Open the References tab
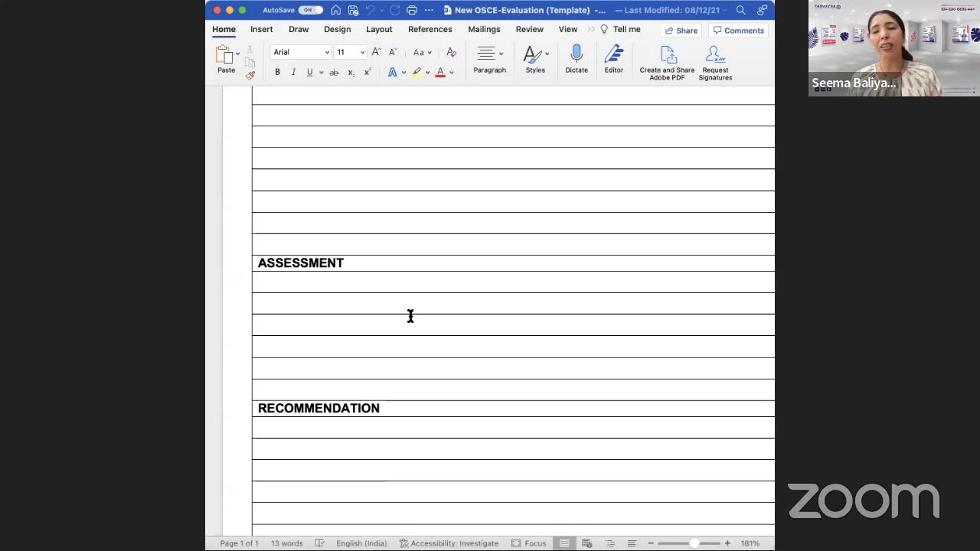 point(430,29)
